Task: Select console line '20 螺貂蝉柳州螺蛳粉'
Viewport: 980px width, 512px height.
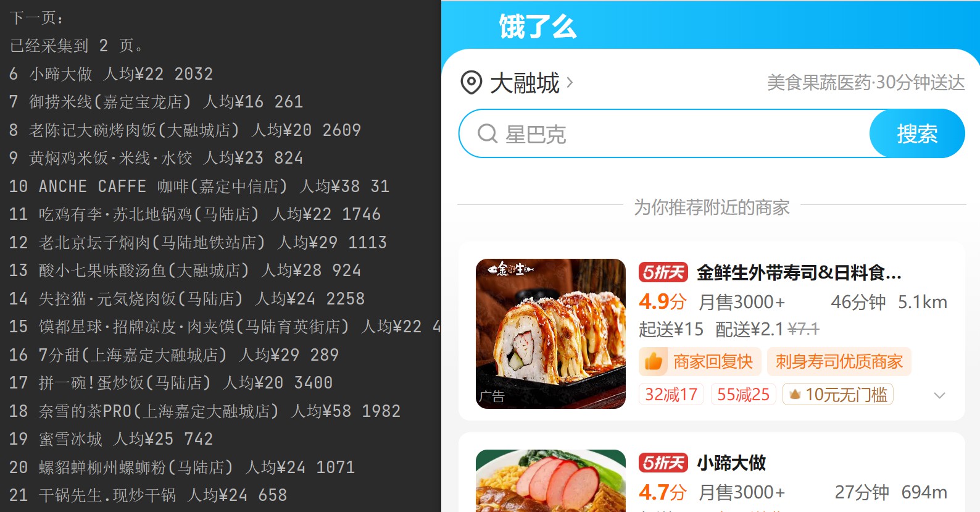Action: (x=182, y=468)
